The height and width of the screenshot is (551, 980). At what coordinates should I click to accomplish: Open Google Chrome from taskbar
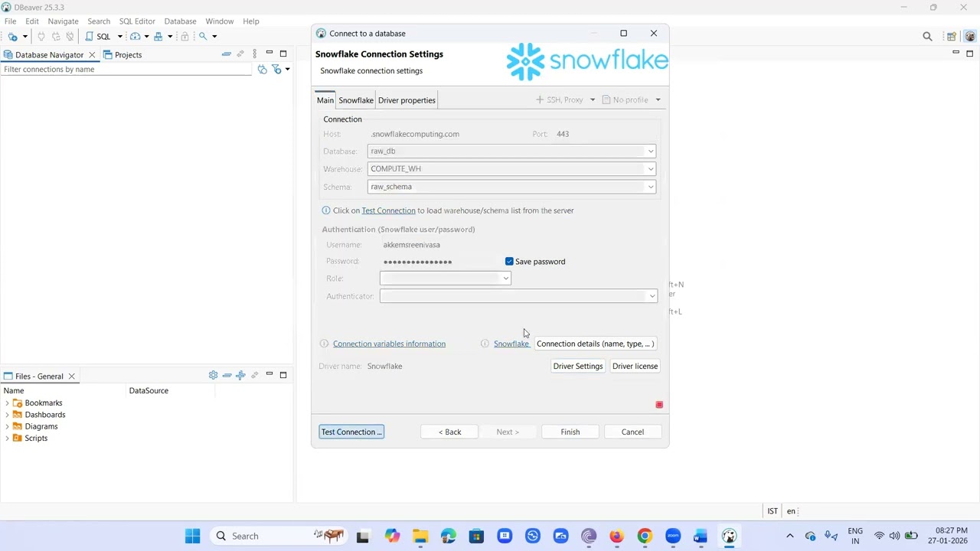[645, 536]
